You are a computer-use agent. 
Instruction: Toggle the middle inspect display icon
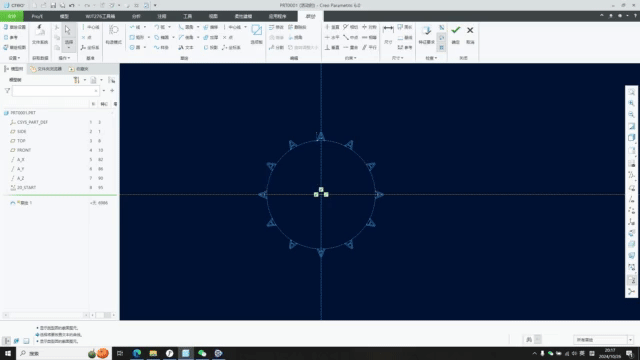point(442,38)
